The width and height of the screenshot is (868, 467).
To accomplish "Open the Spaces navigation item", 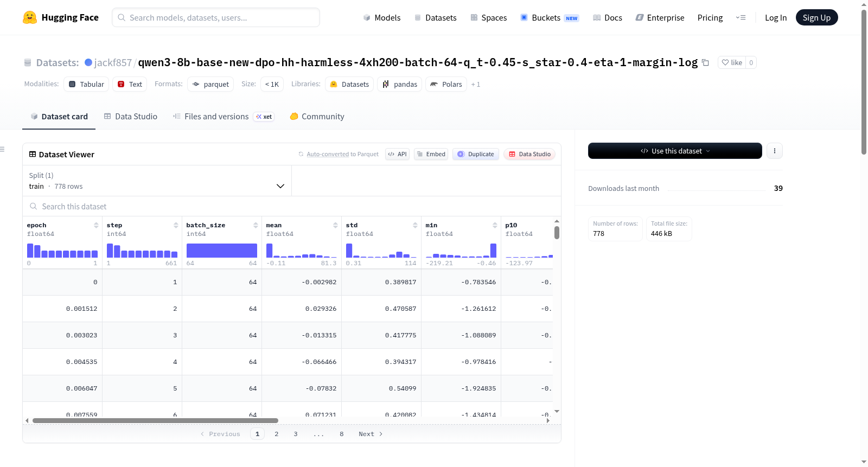I will point(488,17).
